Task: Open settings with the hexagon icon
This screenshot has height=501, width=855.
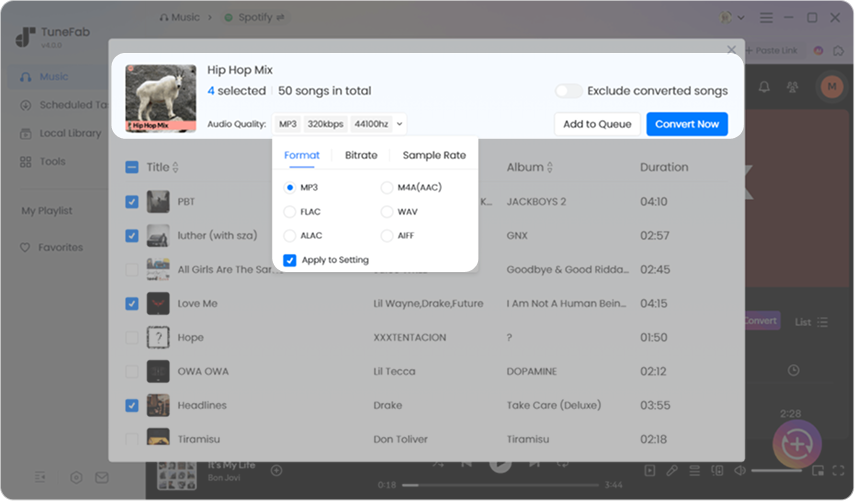Action: pyautogui.click(x=76, y=478)
